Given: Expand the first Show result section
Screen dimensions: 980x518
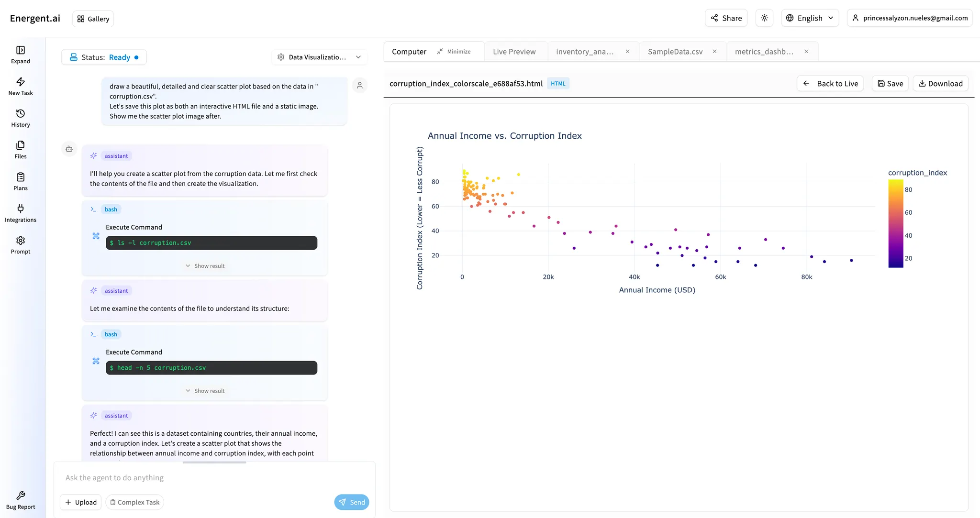Looking at the screenshot, I should click(x=205, y=265).
